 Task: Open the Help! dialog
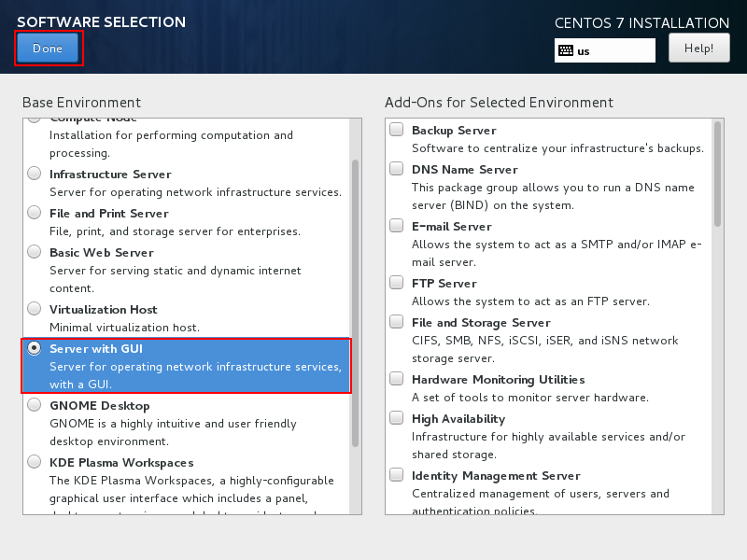point(698,48)
